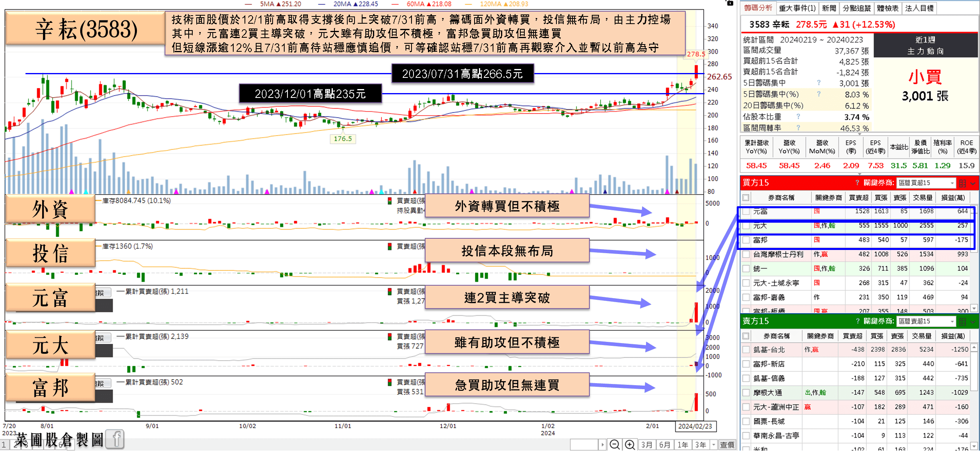The width and height of the screenshot is (980, 461).
Task: Set chart range to 3年
Action: point(701,445)
